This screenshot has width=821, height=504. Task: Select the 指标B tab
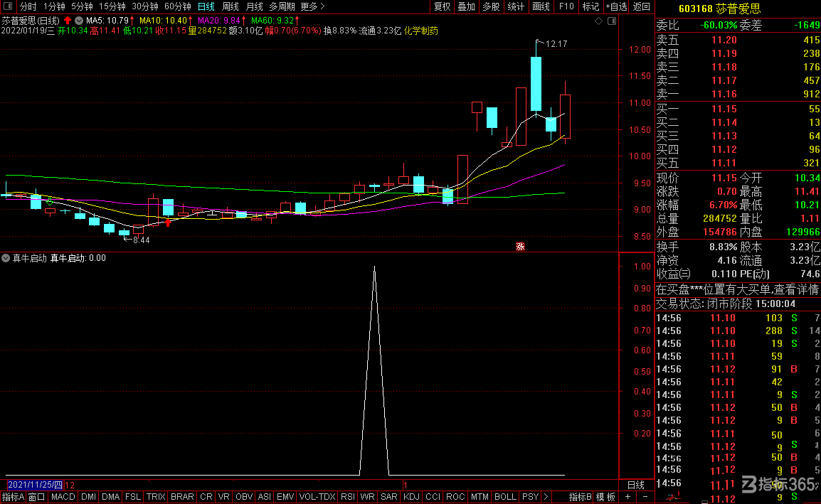pos(580,497)
